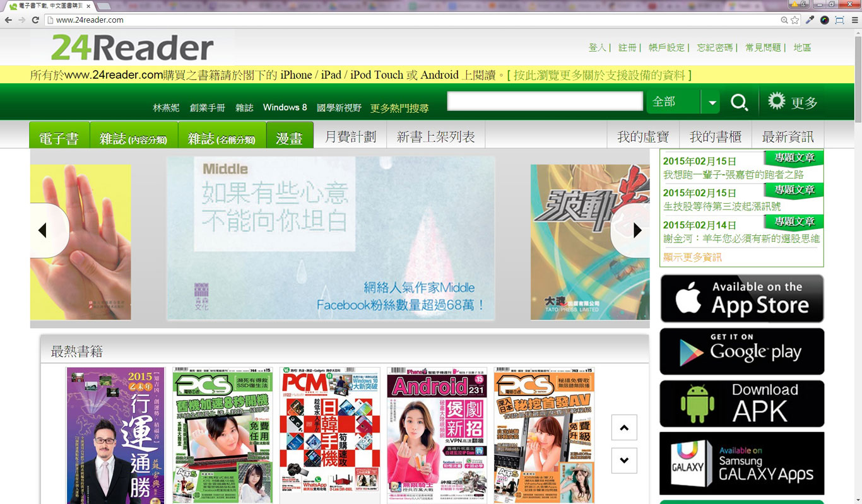Screen dimensions: 862x504
Task: Open the App Store download badge
Action: pos(741,298)
